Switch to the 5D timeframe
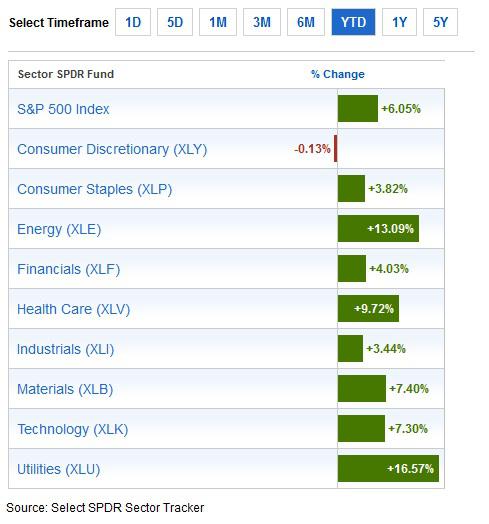Screen dimensions: 489x524 coord(175,22)
